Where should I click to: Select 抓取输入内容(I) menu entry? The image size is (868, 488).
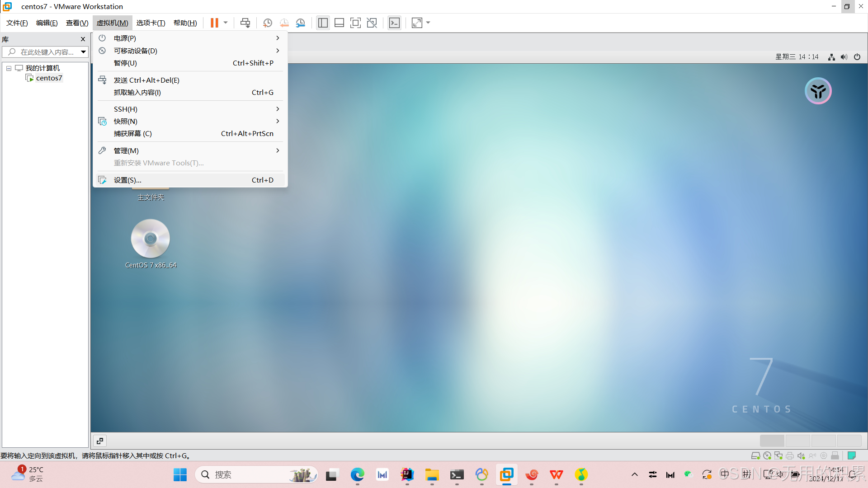(190, 92)
